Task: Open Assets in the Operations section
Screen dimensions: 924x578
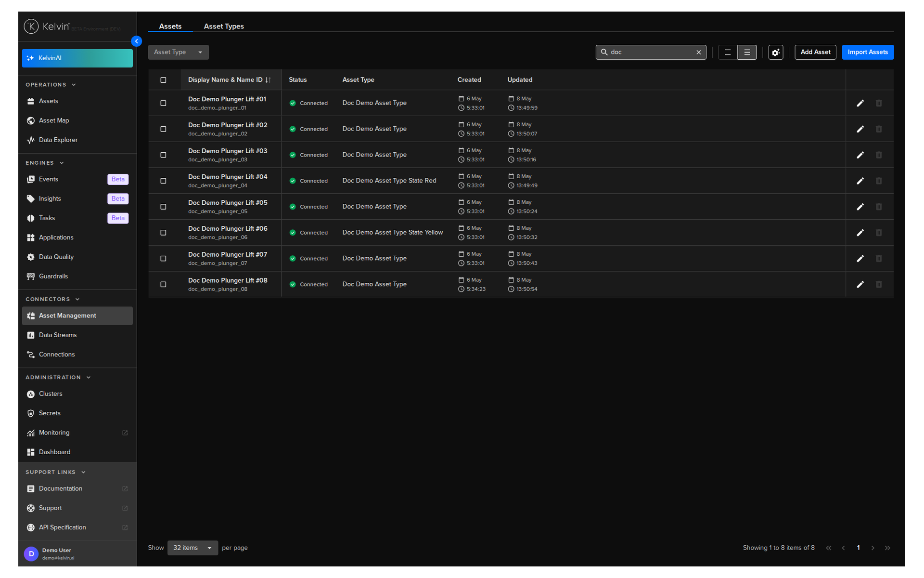Action: 77,101
